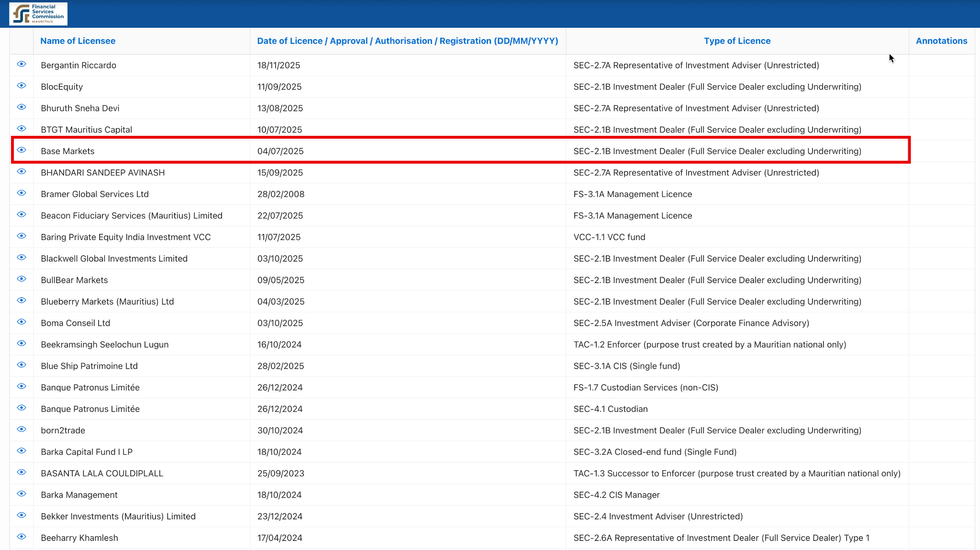
Task: Open eye icon for Beacon Fiduciary Services
Action: click(22, 215)
